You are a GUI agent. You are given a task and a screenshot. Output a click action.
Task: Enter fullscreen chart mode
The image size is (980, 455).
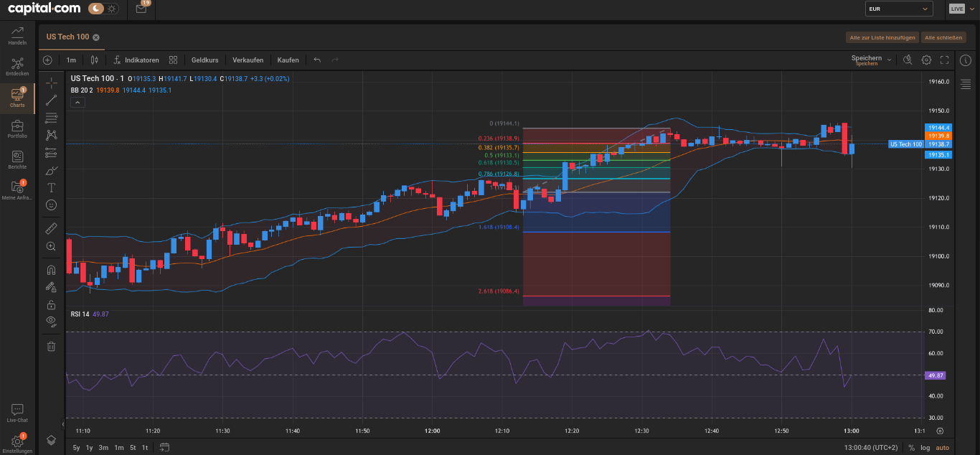[x=944, y=60]
